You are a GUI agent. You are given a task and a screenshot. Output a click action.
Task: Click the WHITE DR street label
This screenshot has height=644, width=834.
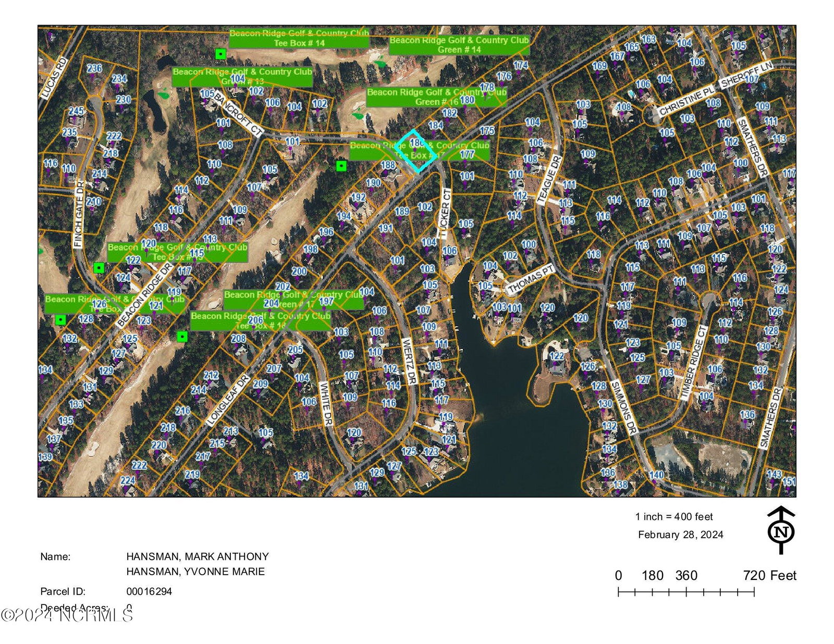(325, 404)
